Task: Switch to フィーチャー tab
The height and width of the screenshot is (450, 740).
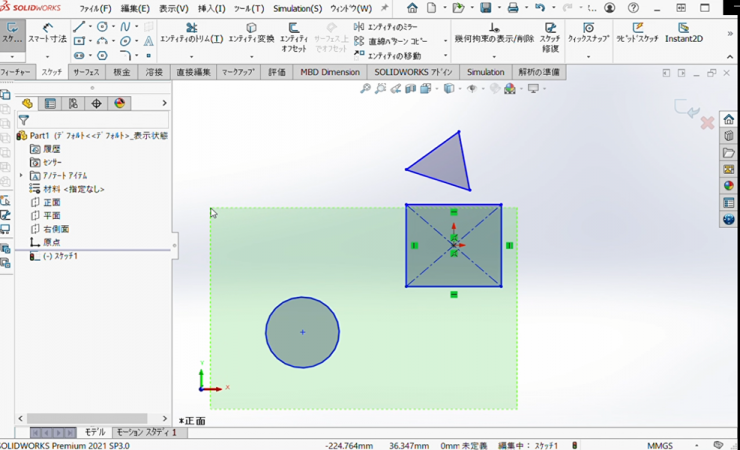Action: pyautogui.click(x=16, y=72)
